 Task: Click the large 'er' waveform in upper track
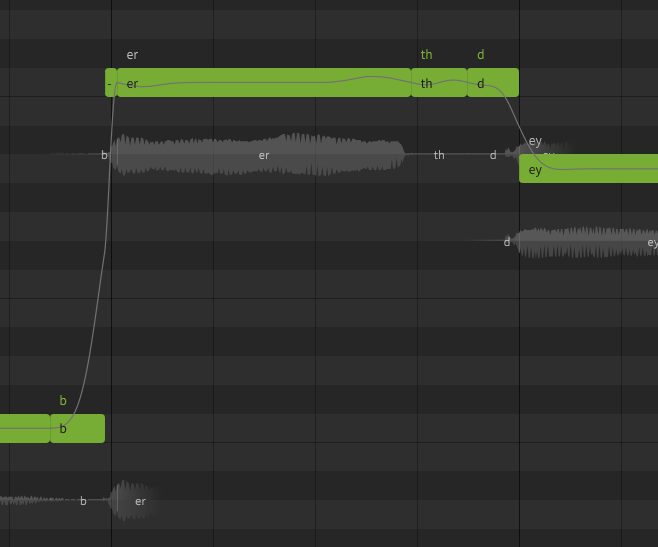click(258, 154)
